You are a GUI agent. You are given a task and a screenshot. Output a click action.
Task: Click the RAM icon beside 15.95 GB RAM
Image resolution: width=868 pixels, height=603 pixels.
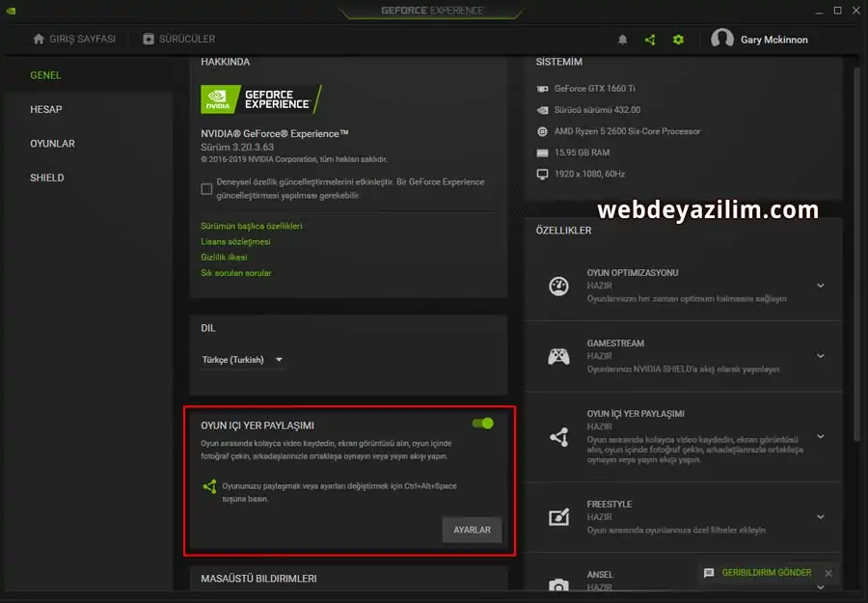pos(542,152)
